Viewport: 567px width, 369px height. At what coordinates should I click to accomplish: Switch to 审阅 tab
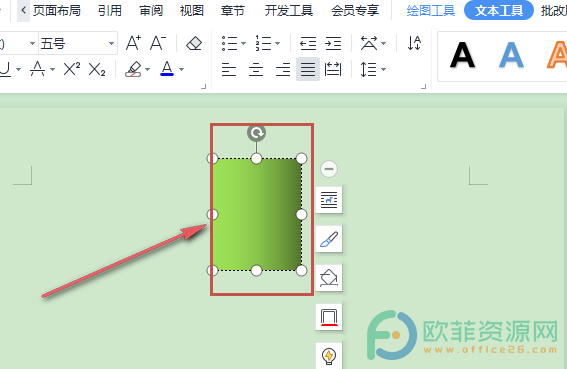tap(151, 10)
